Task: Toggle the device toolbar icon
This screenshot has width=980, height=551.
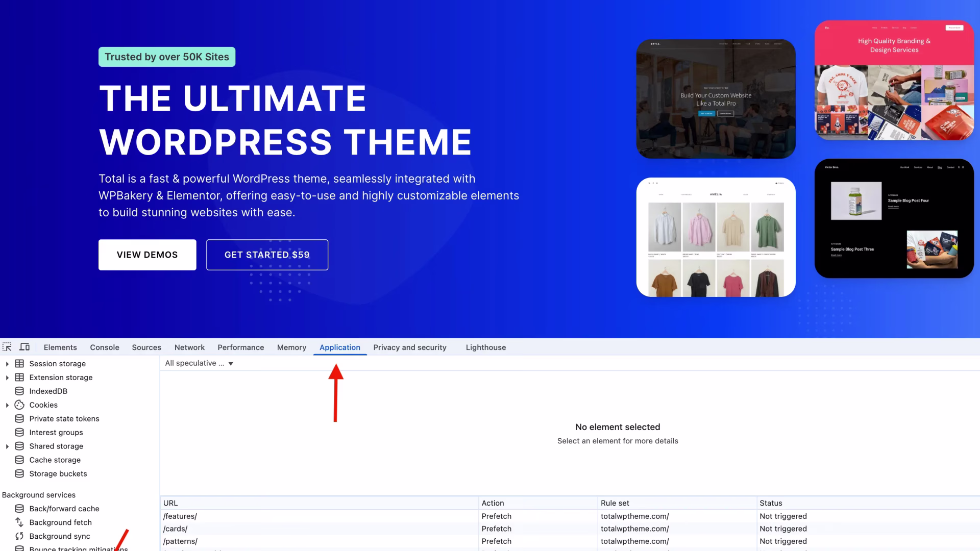Action: (24, 347)
